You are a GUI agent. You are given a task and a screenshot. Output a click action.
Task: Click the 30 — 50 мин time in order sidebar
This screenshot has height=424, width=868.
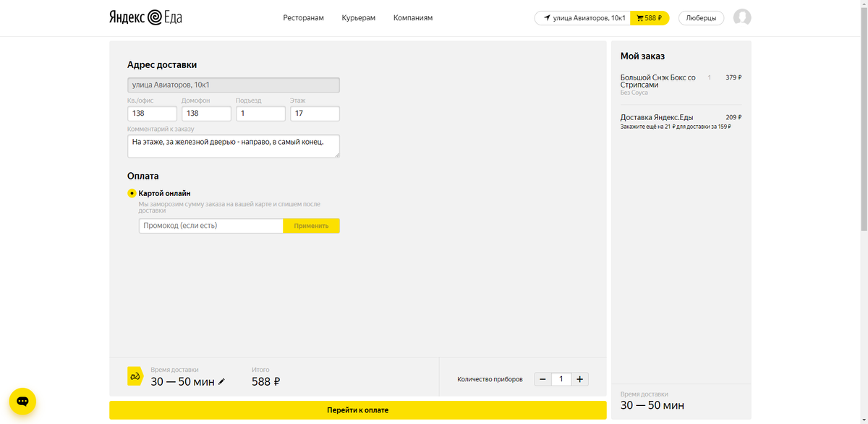tap(652, 405)
